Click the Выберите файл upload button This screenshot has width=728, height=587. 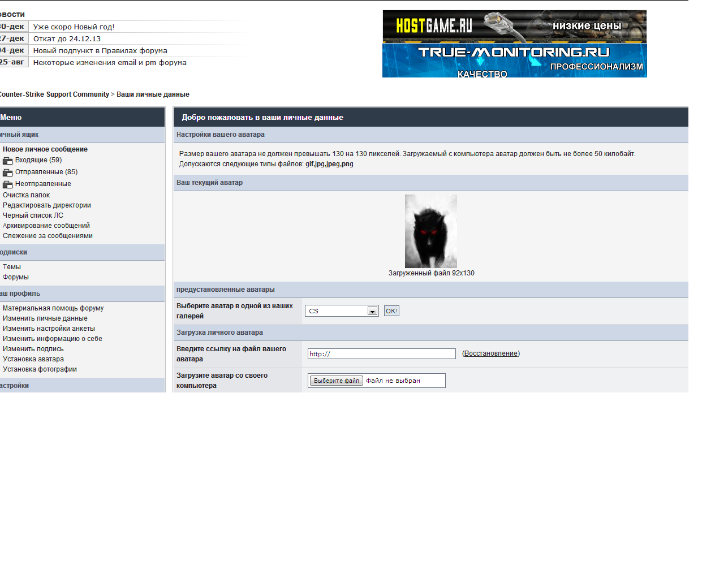pyautogui.click(x=337, y=381)
